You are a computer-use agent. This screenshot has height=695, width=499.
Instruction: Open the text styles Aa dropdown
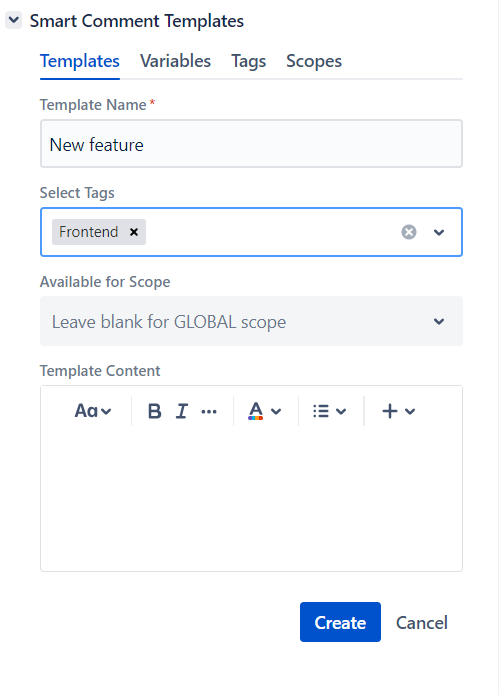(93, 411)
